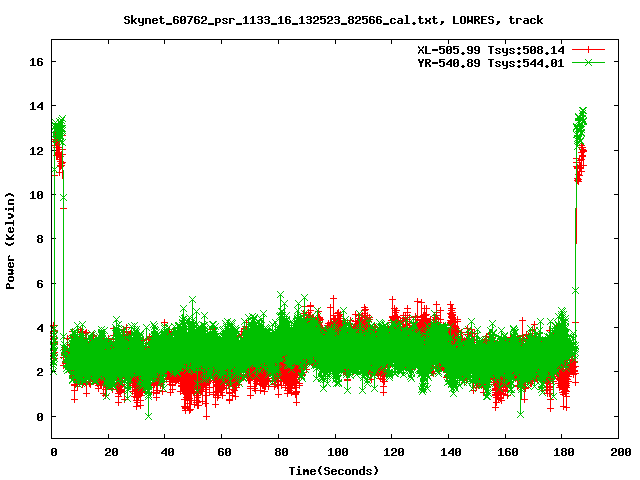640x480 pixels.
Task: Click the y-axis tick label '16'
Action: pos(36,62)
